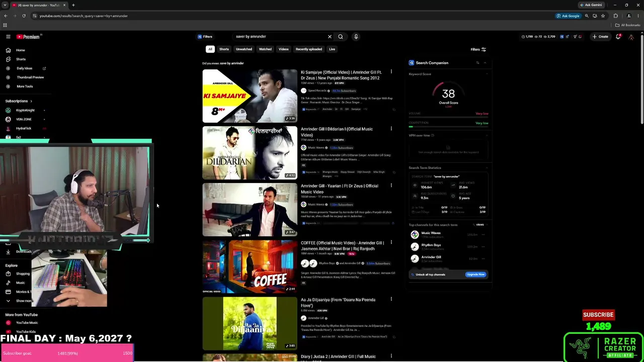This screenshot has width=644, height=362.
Task: Select the Watched filter chip
Action: tap(265, 49)
